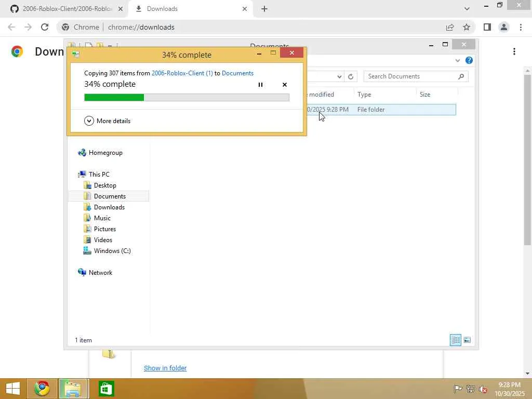Go back in Chrome
The image size is (532, 399).
11,27
